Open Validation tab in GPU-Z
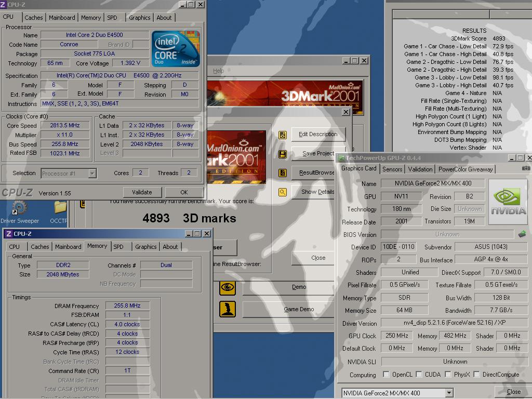532x399 pixels. [420, 169]
